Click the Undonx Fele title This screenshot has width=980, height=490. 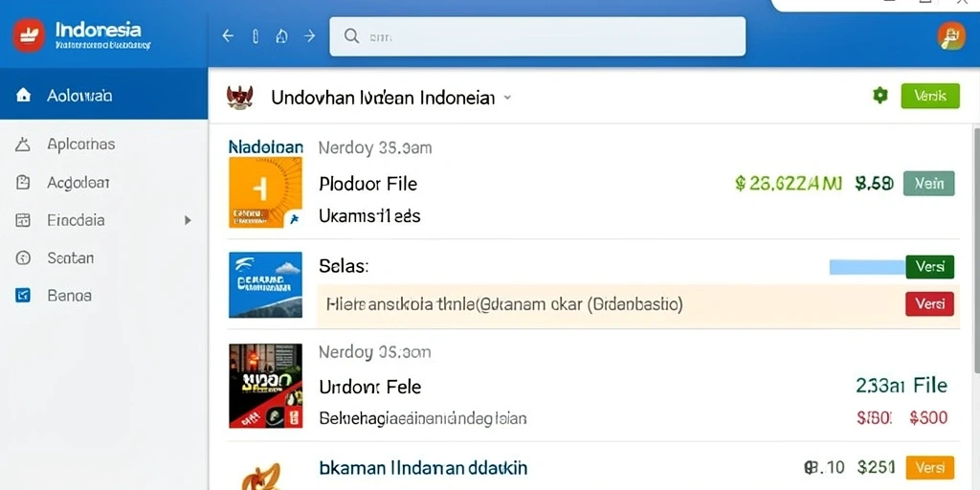point(370,387)
